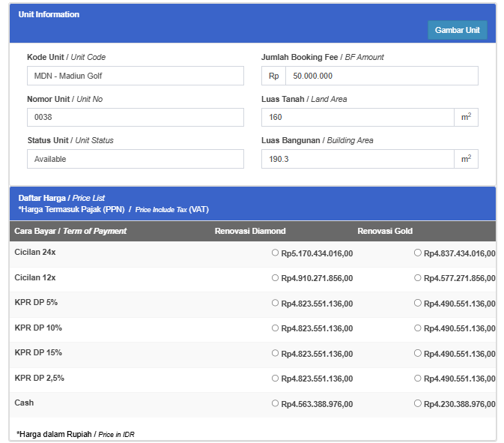Click the Booking Fee field 50.000.000
This screenshot has height=443, width=504.
click(x=382, y=76)
